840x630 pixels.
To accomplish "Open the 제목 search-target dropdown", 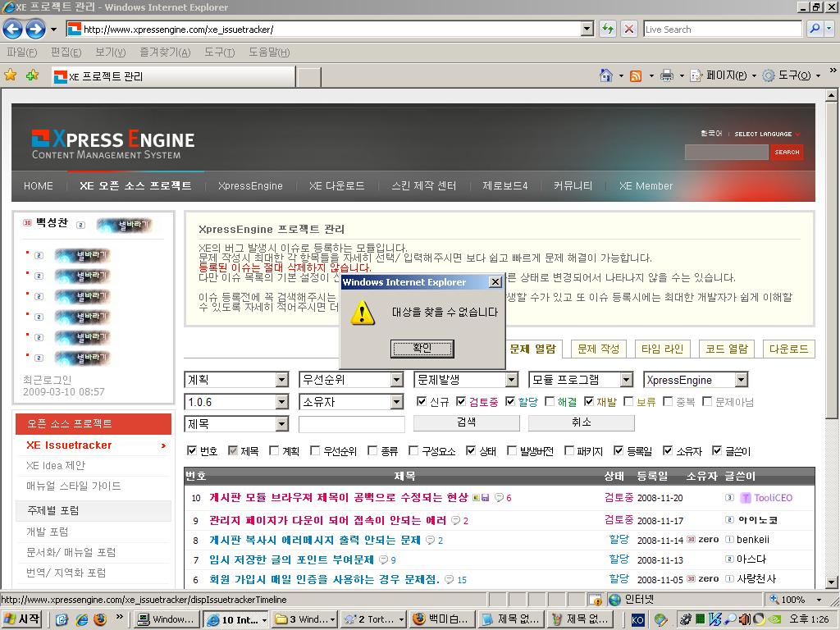I will tap(236, 424).
